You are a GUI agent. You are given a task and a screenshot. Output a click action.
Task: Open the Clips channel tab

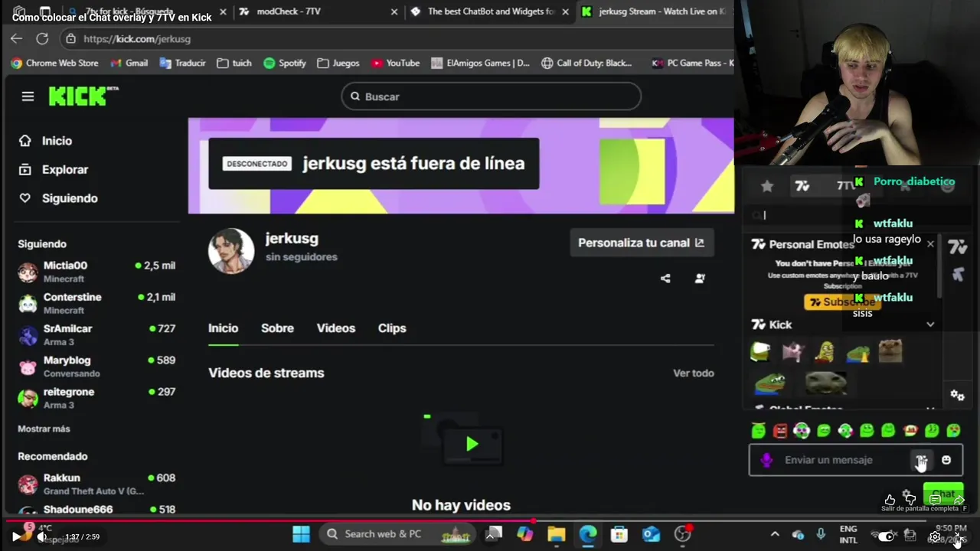pos(392,328)
